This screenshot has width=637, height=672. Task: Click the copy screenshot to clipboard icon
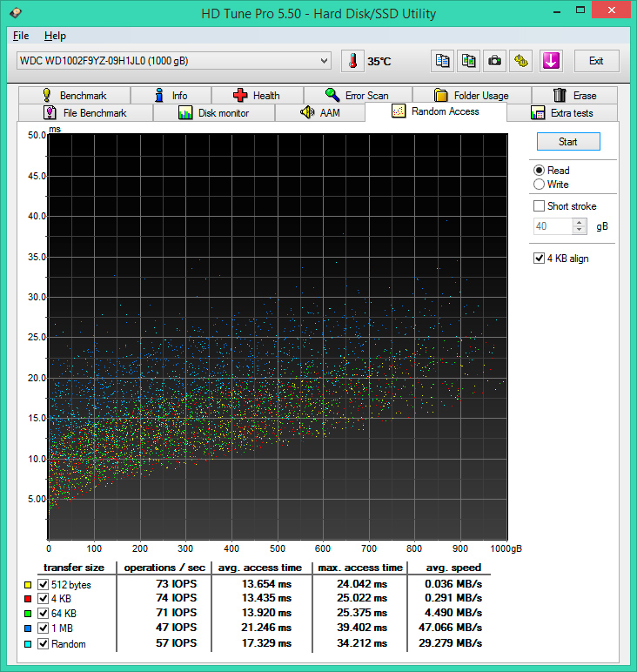click(x=469, y=61)
